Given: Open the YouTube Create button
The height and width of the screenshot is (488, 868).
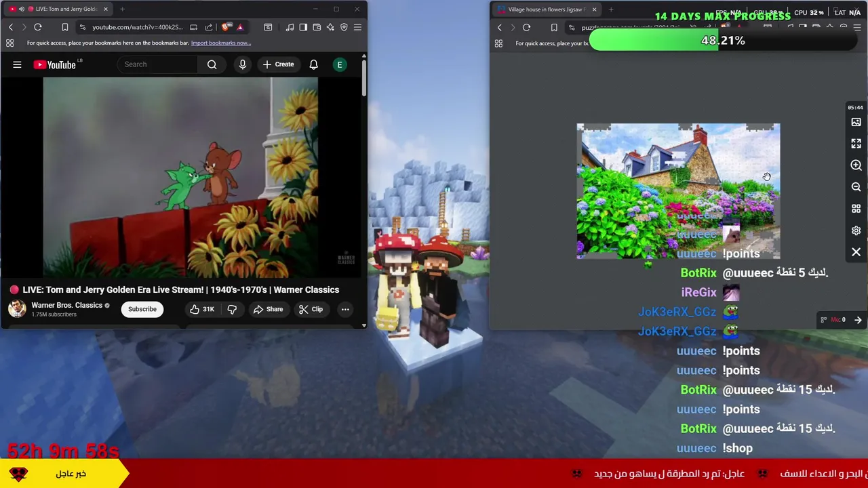Looking at the screenshot, I should 279,64.
